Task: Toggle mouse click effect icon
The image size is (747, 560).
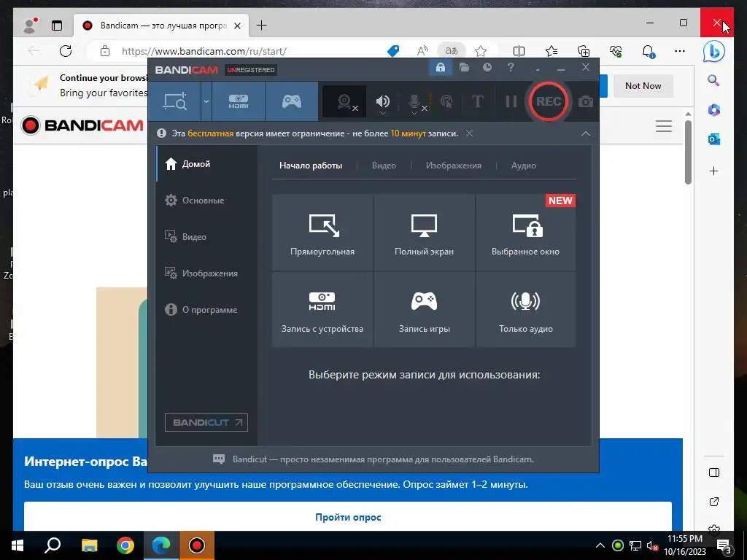Action: click(446, 101)
